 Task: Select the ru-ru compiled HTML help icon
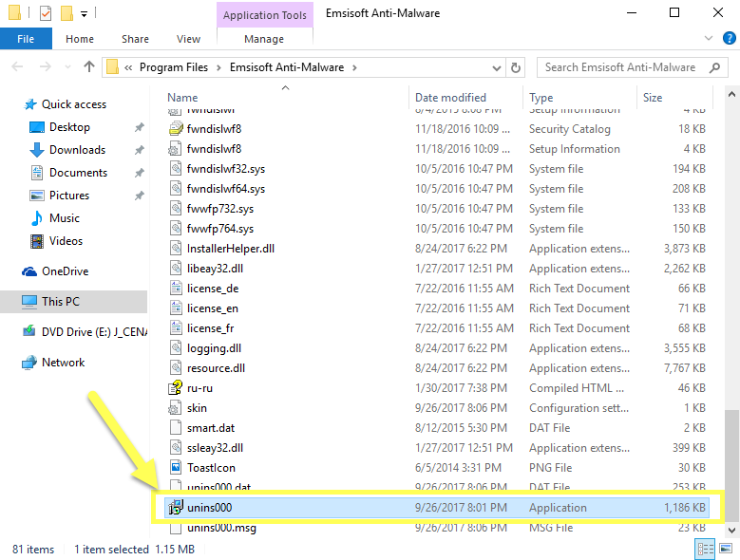[x=176, y=387]
